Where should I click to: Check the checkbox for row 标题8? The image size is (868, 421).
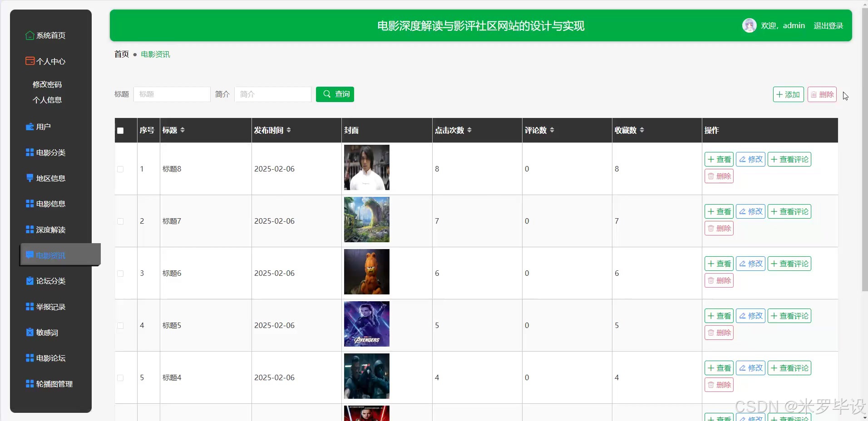pyautogui.click(x=120, y=169)
